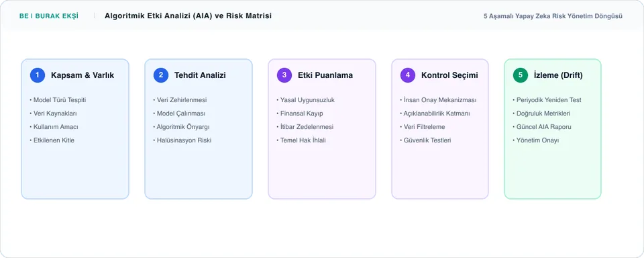Click the Etkilenen Kitle item
644x258 pixels.
tap(52, 140)
